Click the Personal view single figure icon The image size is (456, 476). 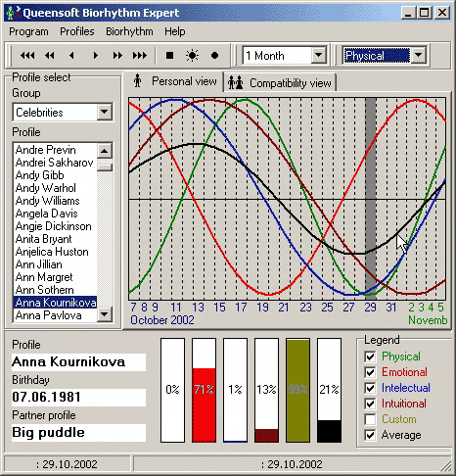(x=138, y=80)
